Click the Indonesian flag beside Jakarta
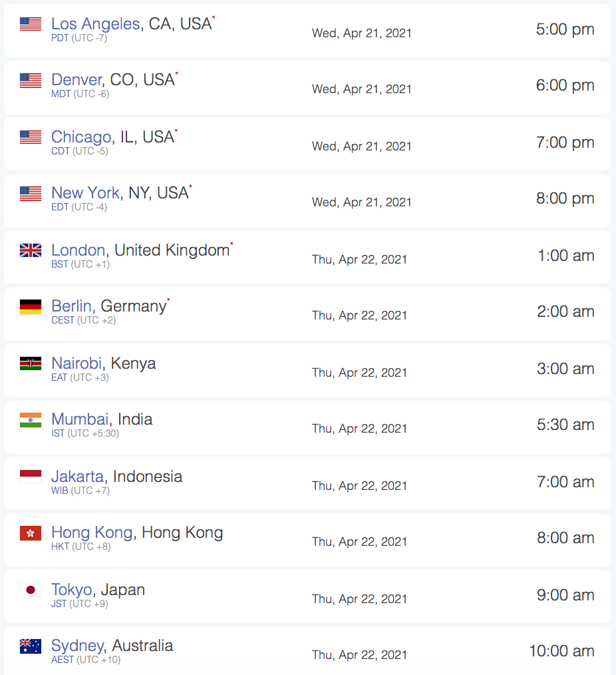 click(31, 477)
